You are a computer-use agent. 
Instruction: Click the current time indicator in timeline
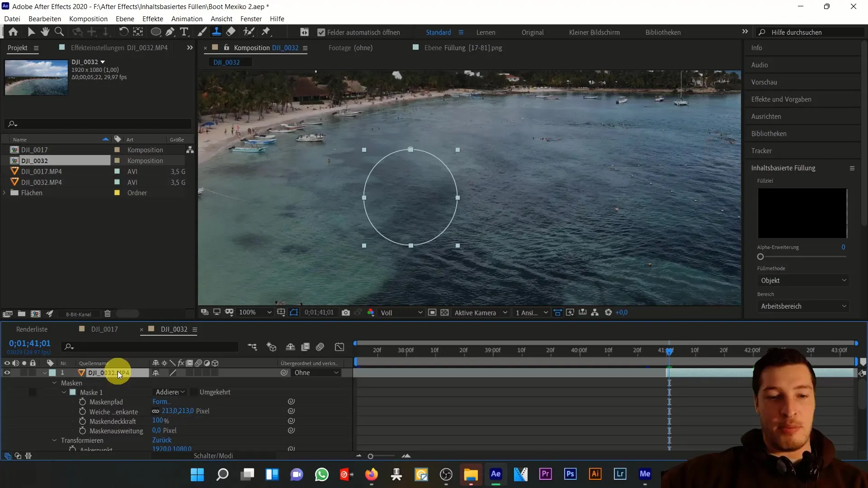tap(669, 351)
